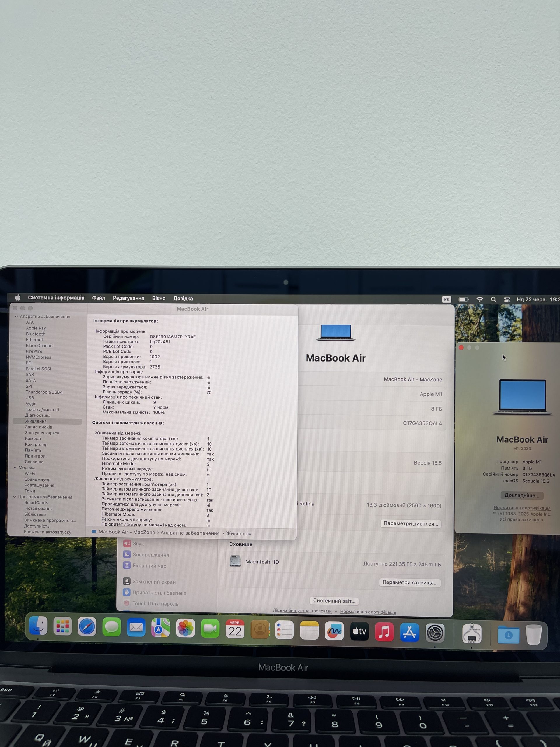560x747 pixels.
Task: Select Брандмауер in the sidebar
Action: (x=37, y=479)
